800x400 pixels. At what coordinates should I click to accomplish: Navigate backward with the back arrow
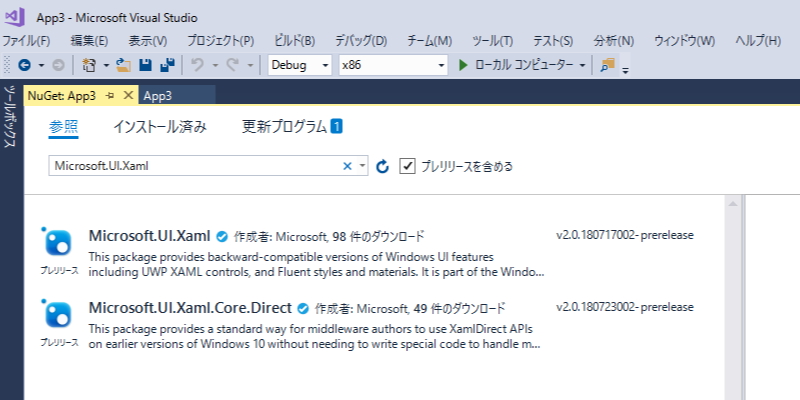[x=24, y=65]
